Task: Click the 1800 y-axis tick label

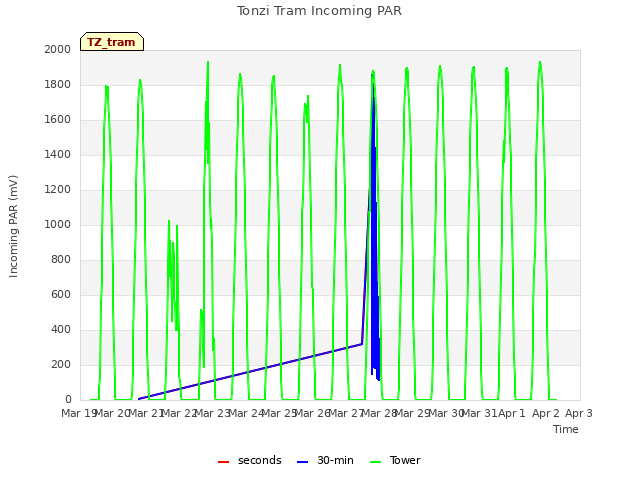Action: (x=58, y=84)
